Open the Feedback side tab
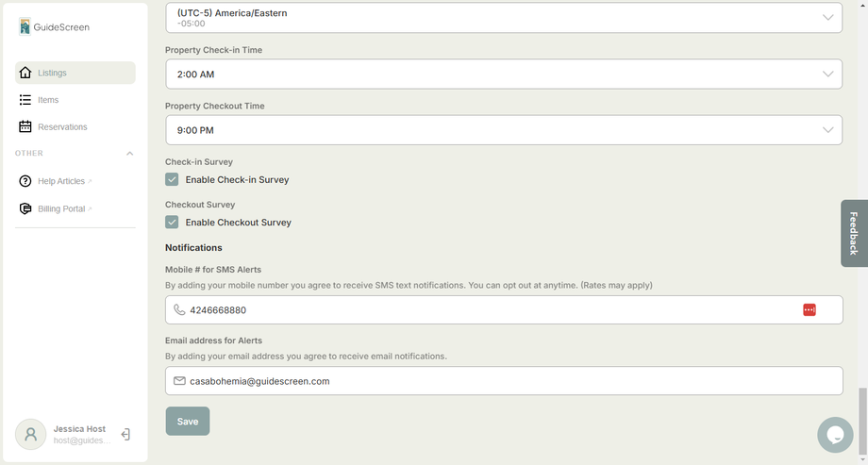 pos(854,233)
